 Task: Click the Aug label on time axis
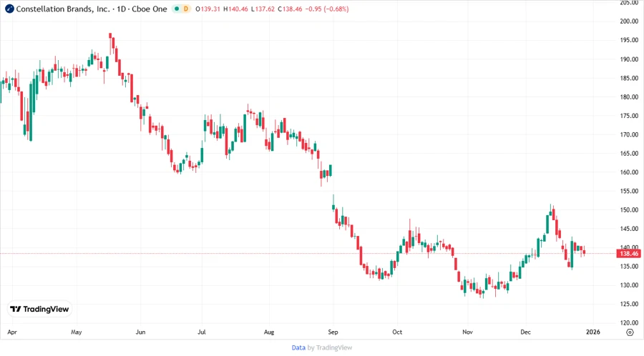point(269,332)
